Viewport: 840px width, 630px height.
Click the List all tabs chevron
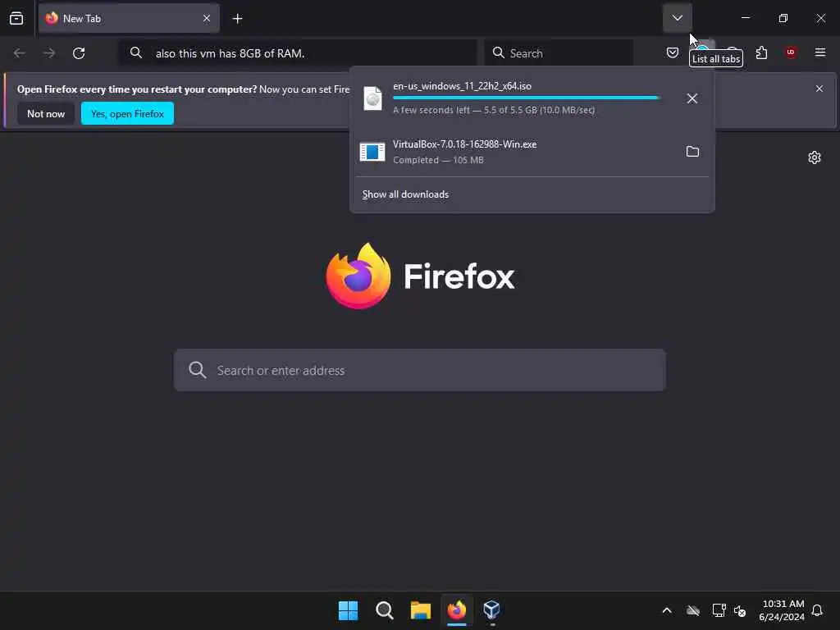[x=677, y=18]
